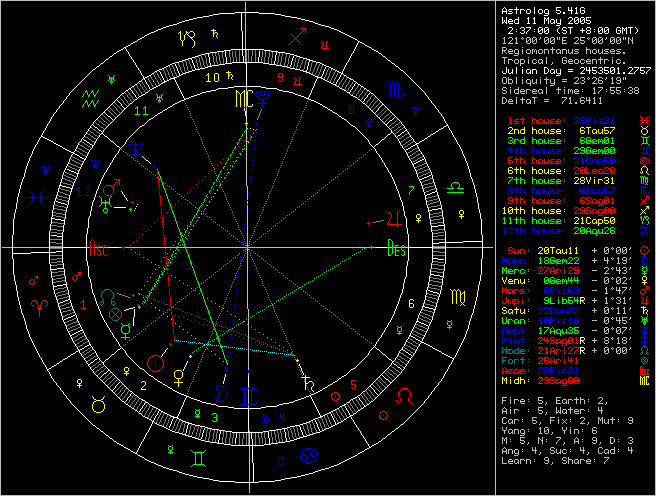The width and height of the screenshot is (656, 496).
Task: Select the blue Moon crescent inside the wheel
Action: click(219, 392)
